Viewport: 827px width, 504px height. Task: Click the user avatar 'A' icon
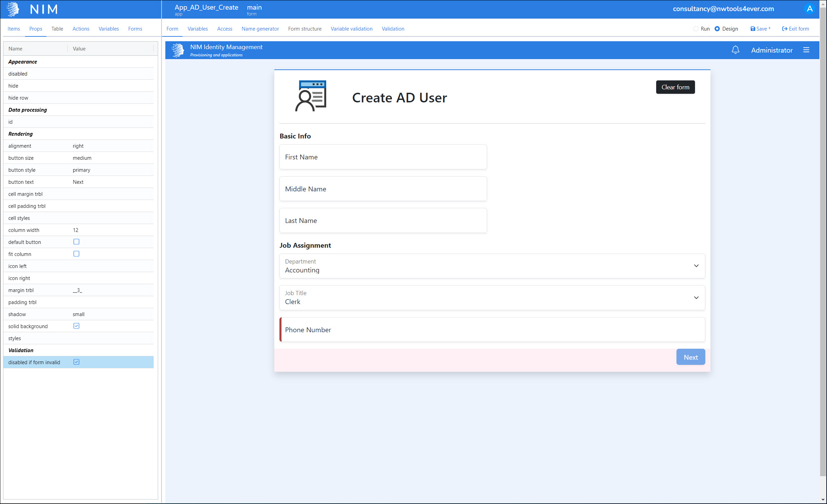pos(809,9)
